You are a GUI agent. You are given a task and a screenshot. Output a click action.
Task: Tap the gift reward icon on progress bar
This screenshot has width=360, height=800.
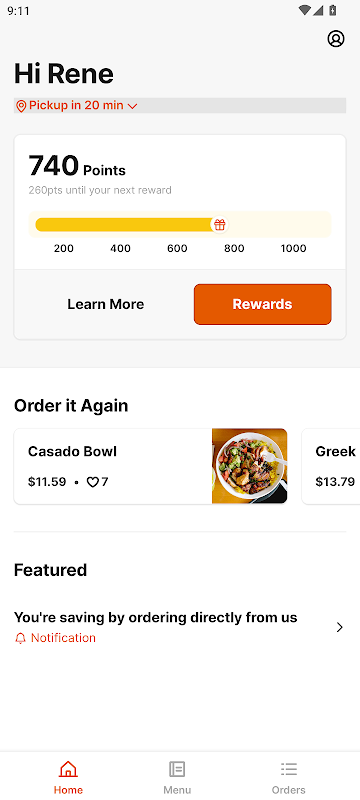[219, 224]
